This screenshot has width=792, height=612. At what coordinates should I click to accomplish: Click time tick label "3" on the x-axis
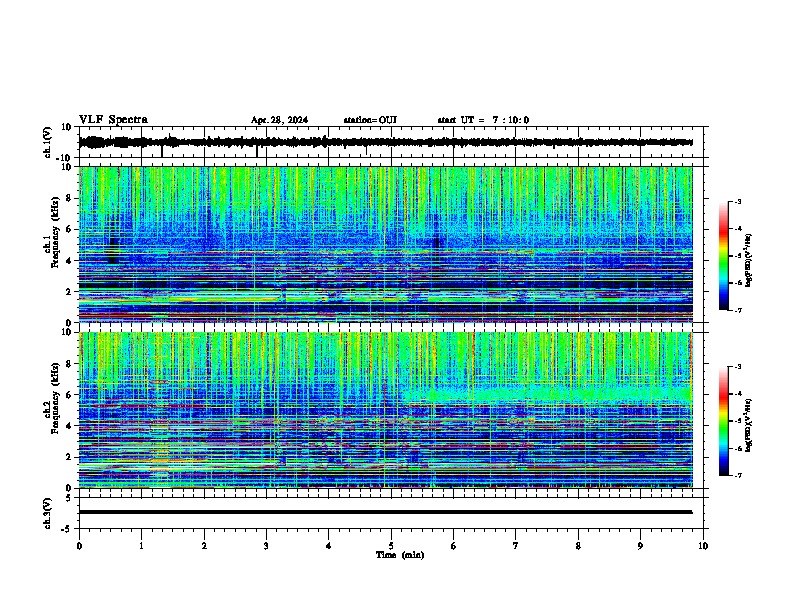pos(266,546)
